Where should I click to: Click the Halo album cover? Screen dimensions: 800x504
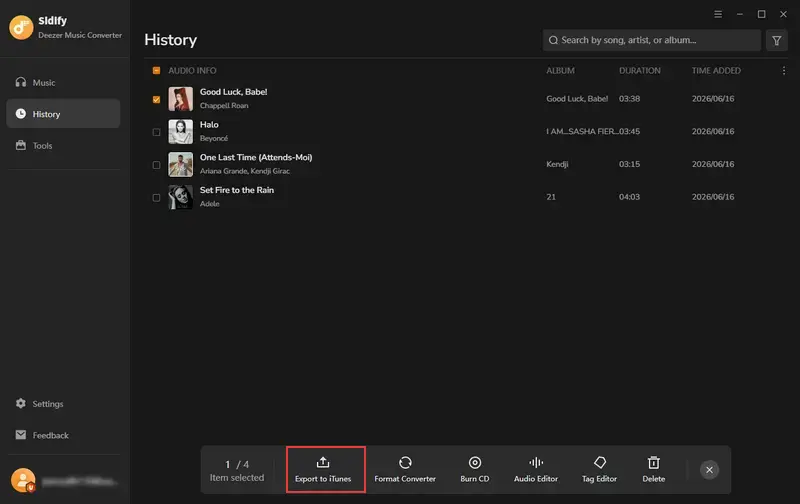181,132
